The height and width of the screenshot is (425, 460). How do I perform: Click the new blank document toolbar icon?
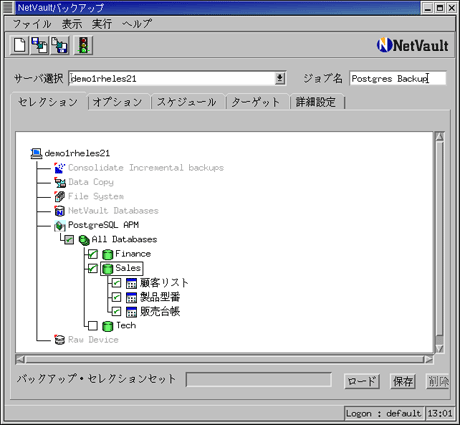[x=19, y=45]
